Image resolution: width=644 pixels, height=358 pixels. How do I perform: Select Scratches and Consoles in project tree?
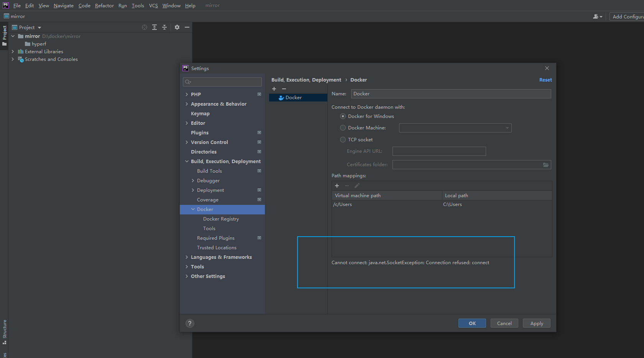point(51,59)
